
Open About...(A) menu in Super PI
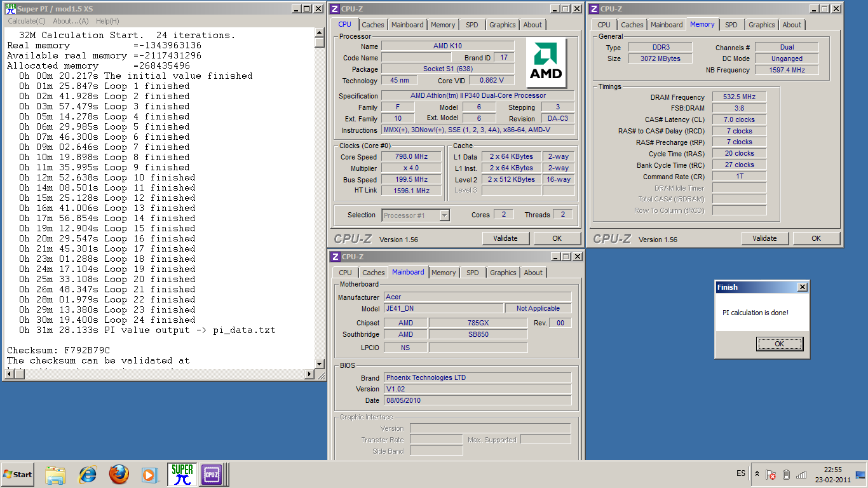tap(71, 21)
